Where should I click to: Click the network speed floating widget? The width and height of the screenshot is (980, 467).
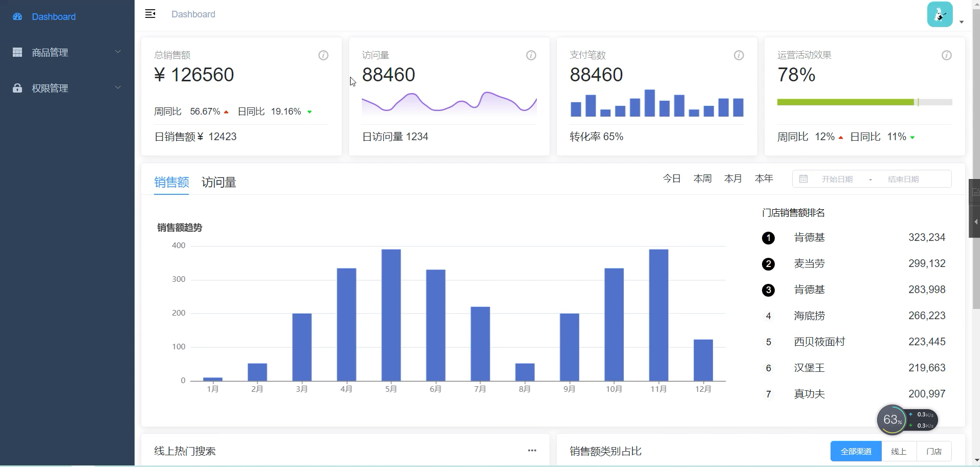click(923, 420)
